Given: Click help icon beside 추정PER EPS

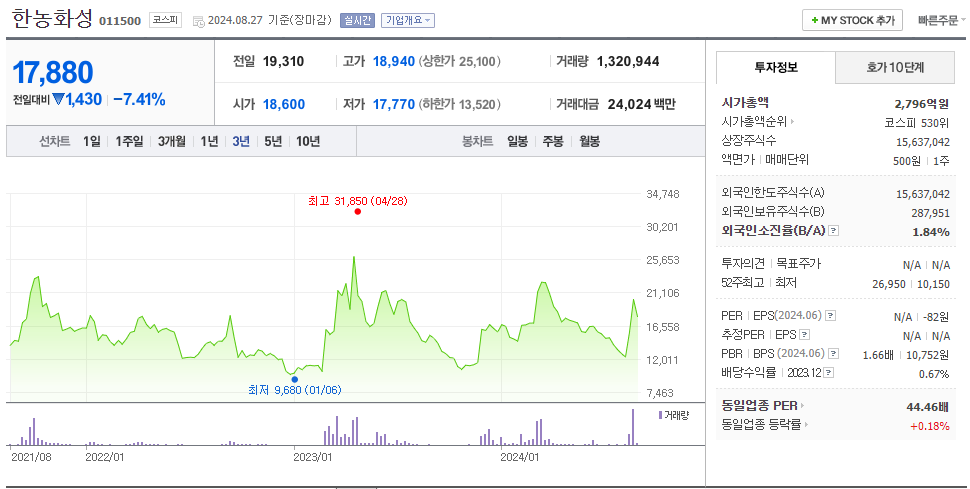Looking at the screenshot, I should (804, 335).
